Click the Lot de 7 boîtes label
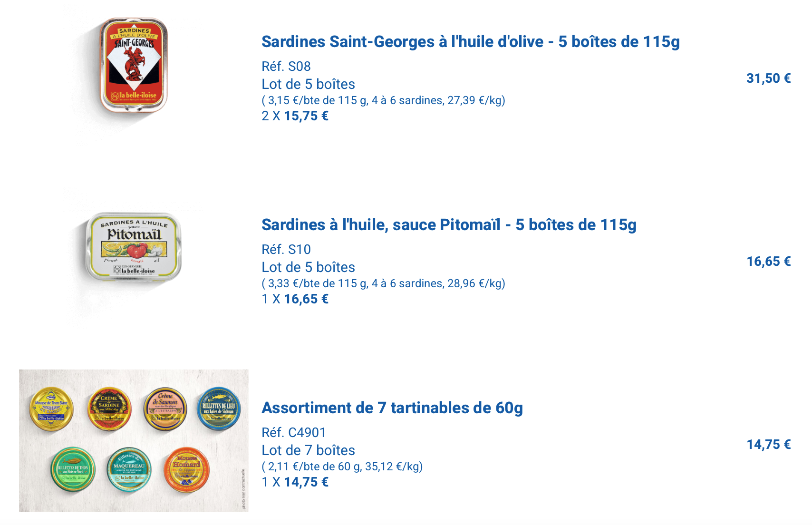This screenshot has height=525, width=812. tap(308, 450)
